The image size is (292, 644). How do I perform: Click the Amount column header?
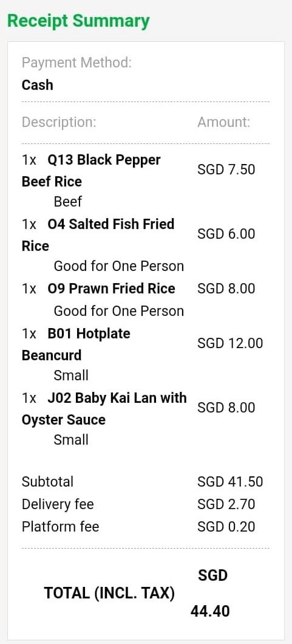(223, 122)
